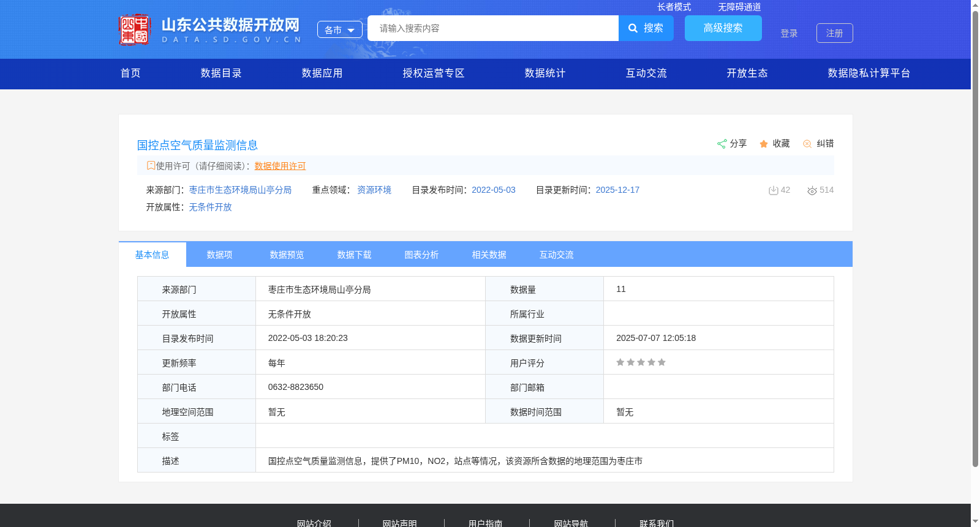Click the 纠错 correction text

825,143
